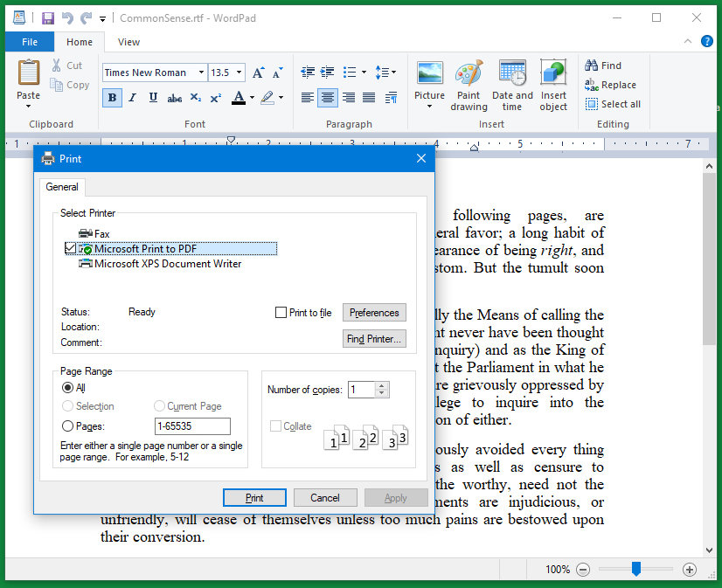The image size is (722, 588).
Task: Expand highlight color dropdown arrow
Action: pos(281,98)
